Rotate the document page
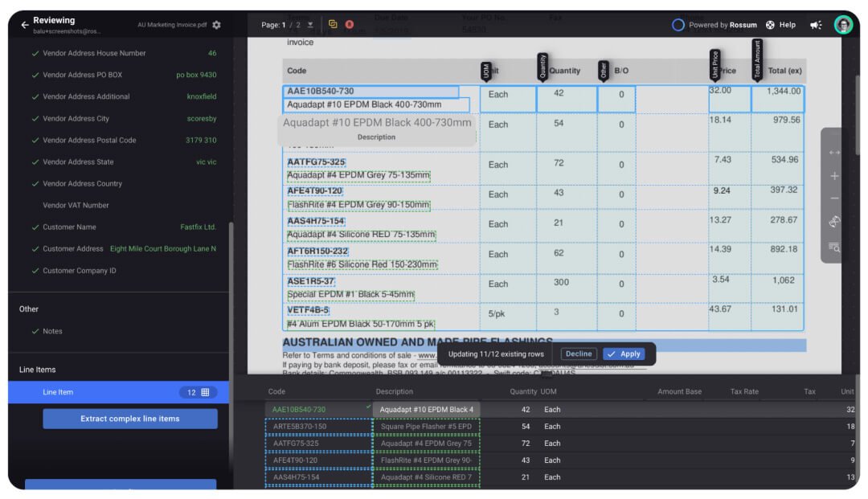Viewport: 868px width, 499px height. pos(833,222)
